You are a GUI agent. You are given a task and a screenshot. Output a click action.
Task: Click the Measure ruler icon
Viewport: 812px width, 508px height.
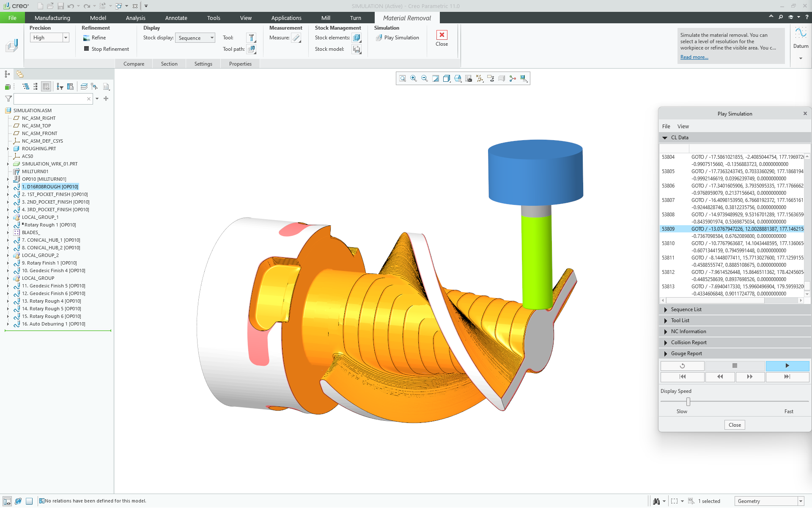(296, 38)
